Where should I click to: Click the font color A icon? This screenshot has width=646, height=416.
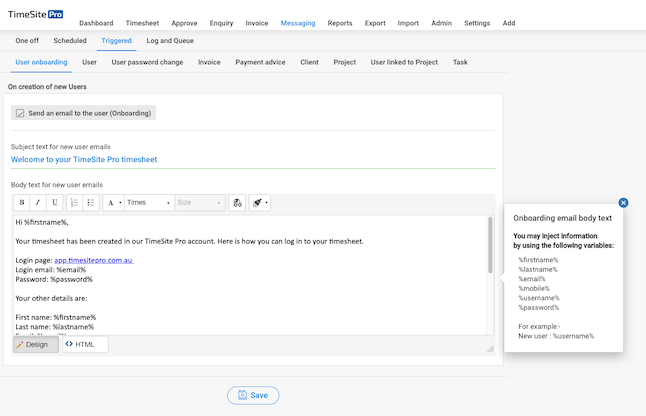point(110,203)
